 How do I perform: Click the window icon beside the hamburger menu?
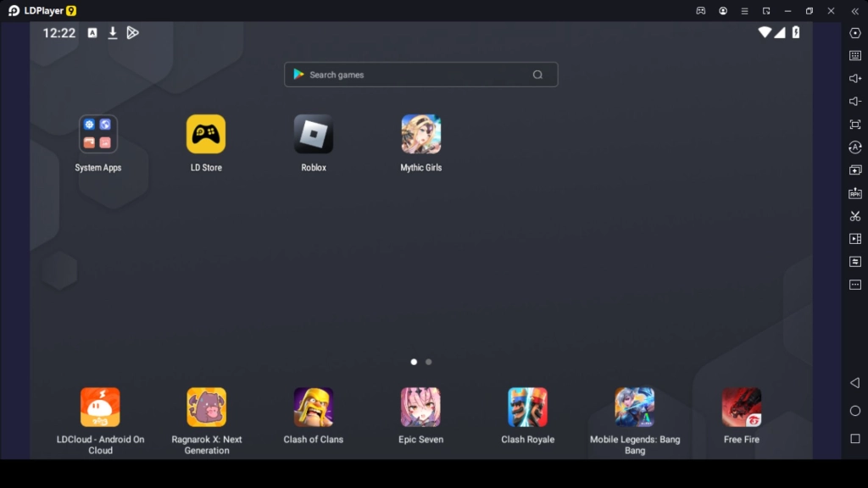766,10
